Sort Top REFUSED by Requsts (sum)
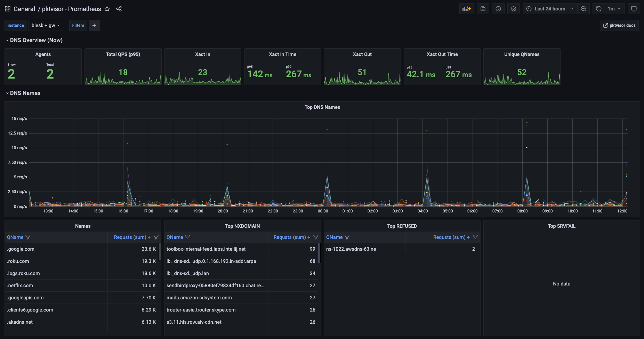 pos(451,237)
